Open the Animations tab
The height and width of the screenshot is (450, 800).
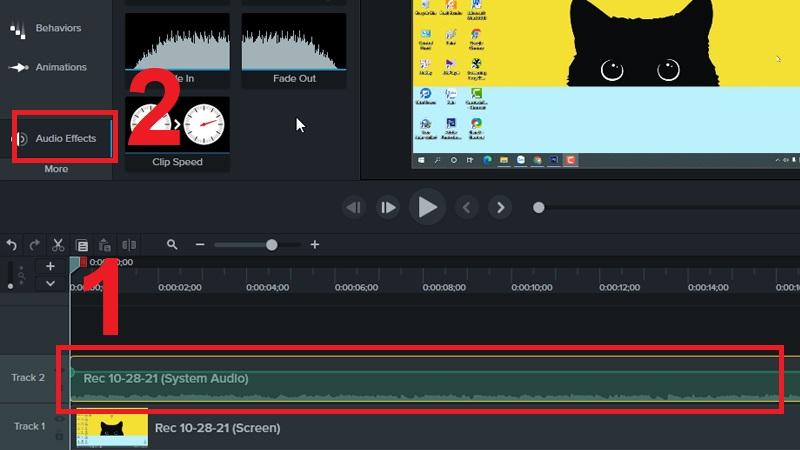pos(48,67)
